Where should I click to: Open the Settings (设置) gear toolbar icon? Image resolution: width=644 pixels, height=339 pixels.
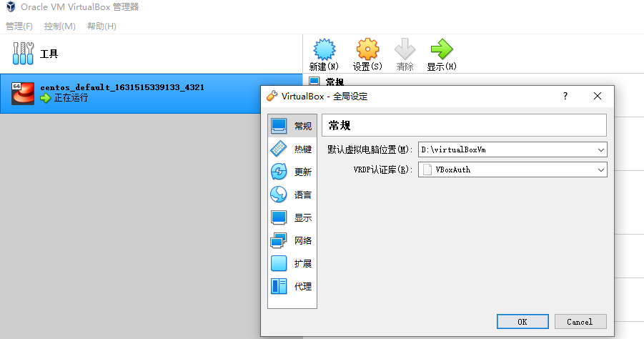(367, 49)
